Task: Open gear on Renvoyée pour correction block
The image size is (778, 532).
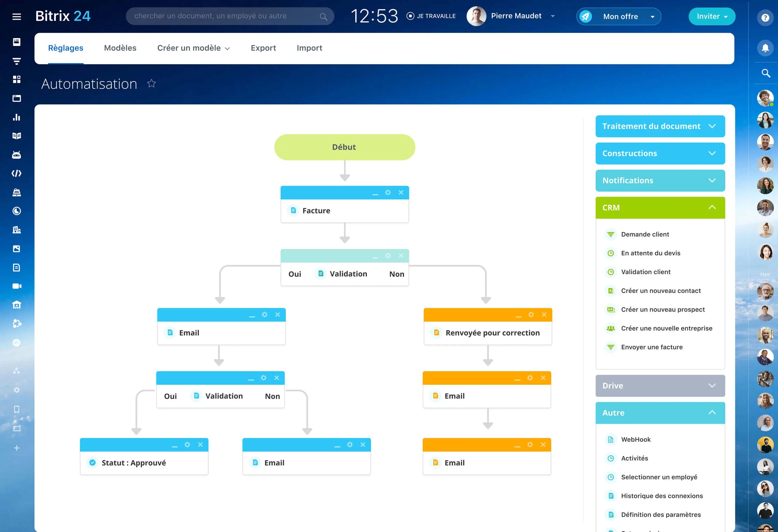Action: (531, 315)
